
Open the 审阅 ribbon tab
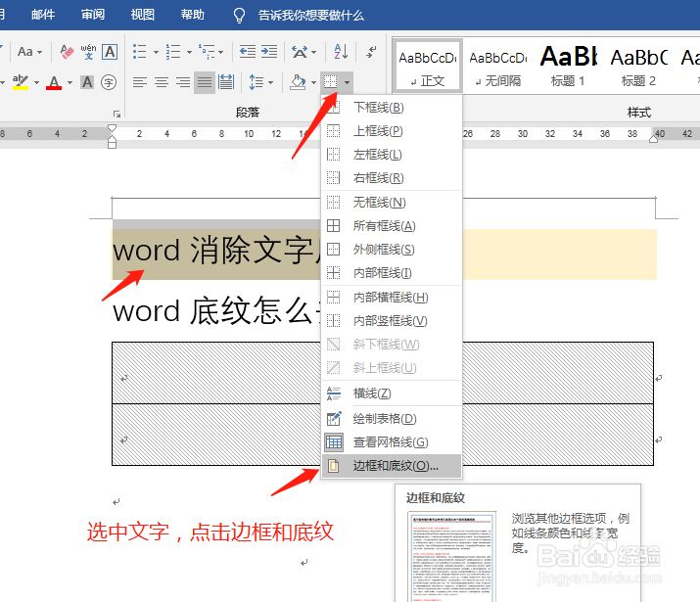pyautogui.click(x=93, y=15)
